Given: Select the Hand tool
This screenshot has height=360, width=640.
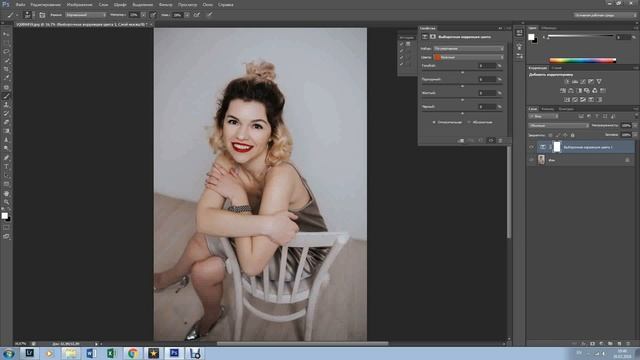Looking at the screenshot, I should coord(6,193).
